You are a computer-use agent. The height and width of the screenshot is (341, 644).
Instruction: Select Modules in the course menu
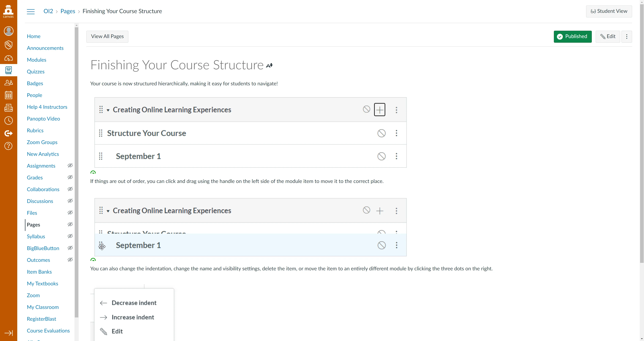click(x=37, y=60)
